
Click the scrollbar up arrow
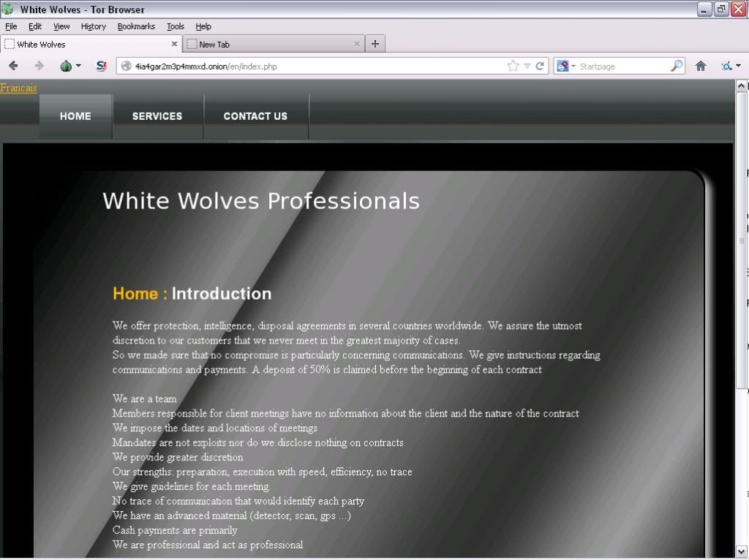[742, 86]
